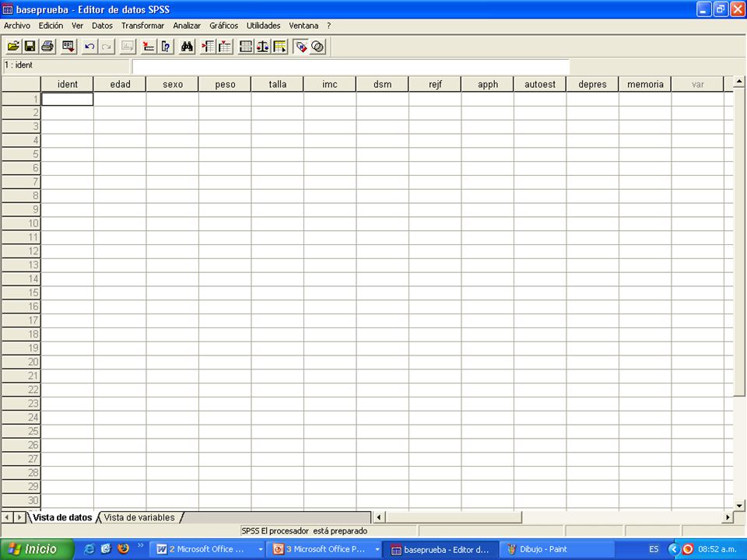Select the rejf column header
Screen dimensions: 747x560
click(435, 84)
